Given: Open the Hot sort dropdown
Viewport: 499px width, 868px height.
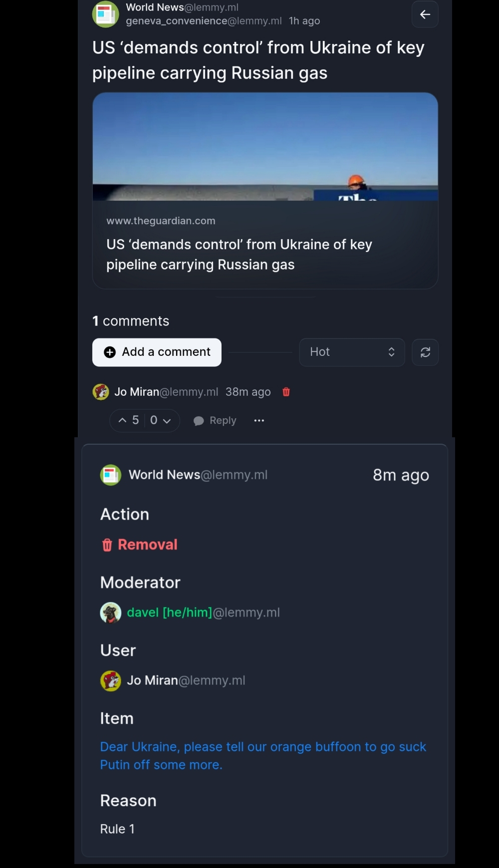Looking at the screenshot, I should click(x=352, y=352).
